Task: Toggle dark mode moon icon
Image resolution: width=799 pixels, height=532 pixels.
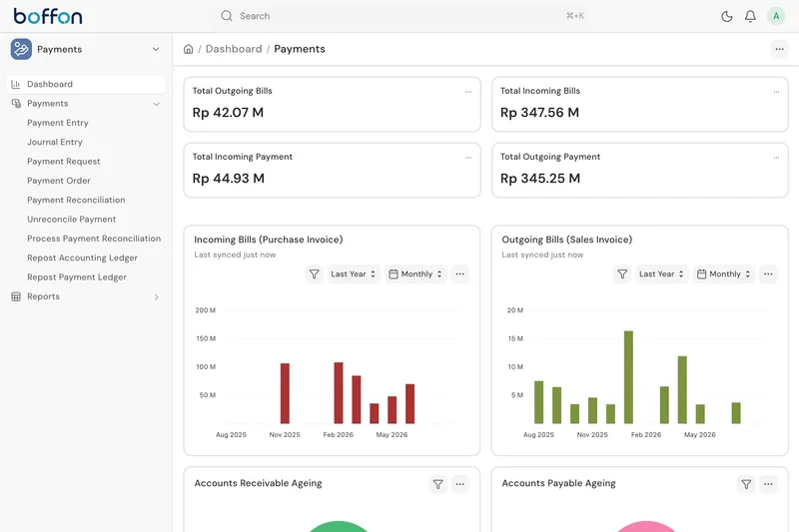Action: [x=727, y=16]
